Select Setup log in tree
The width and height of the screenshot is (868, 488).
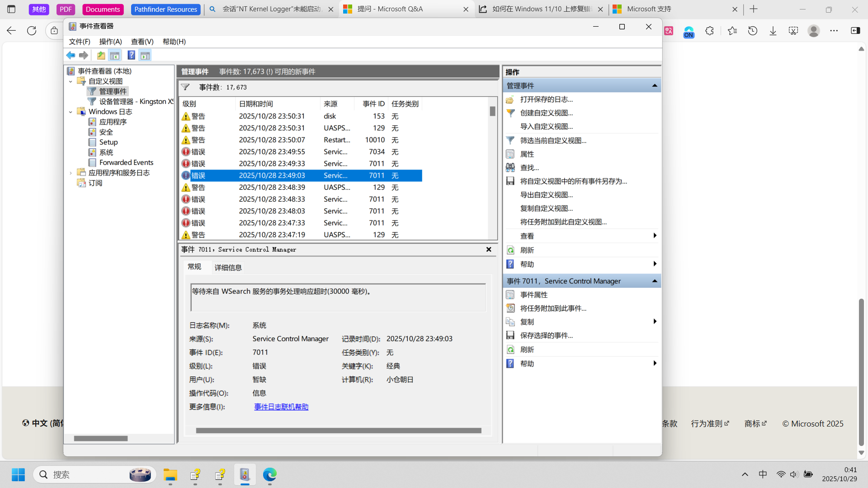pyautogui.click(x=108, y=142)
